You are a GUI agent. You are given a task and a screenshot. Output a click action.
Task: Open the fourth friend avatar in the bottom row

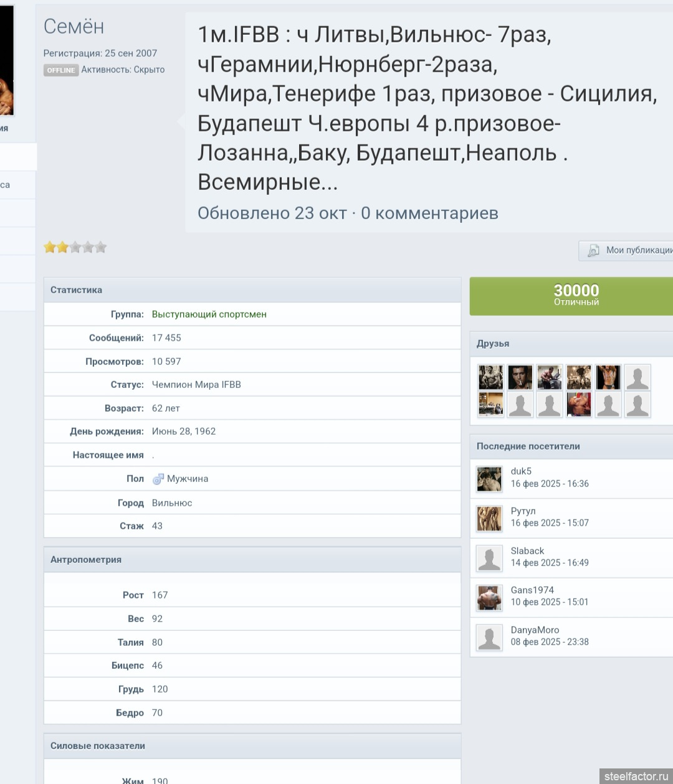[579, 404]
